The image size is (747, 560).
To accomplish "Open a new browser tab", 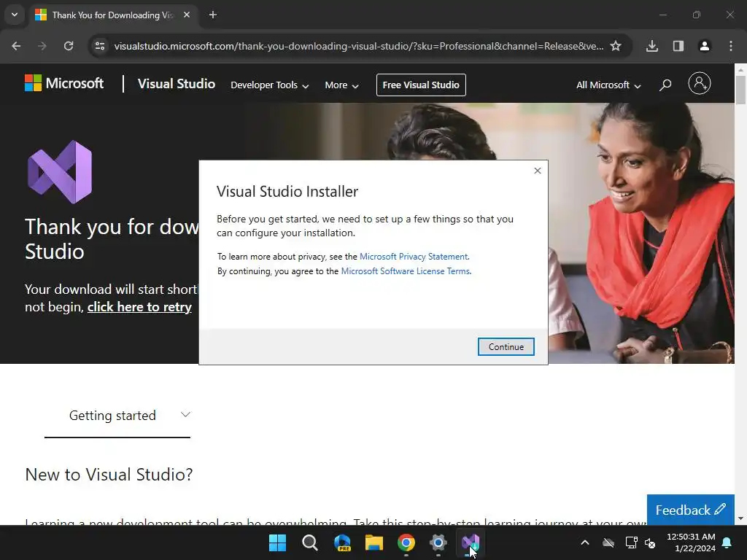I will 213,15.
